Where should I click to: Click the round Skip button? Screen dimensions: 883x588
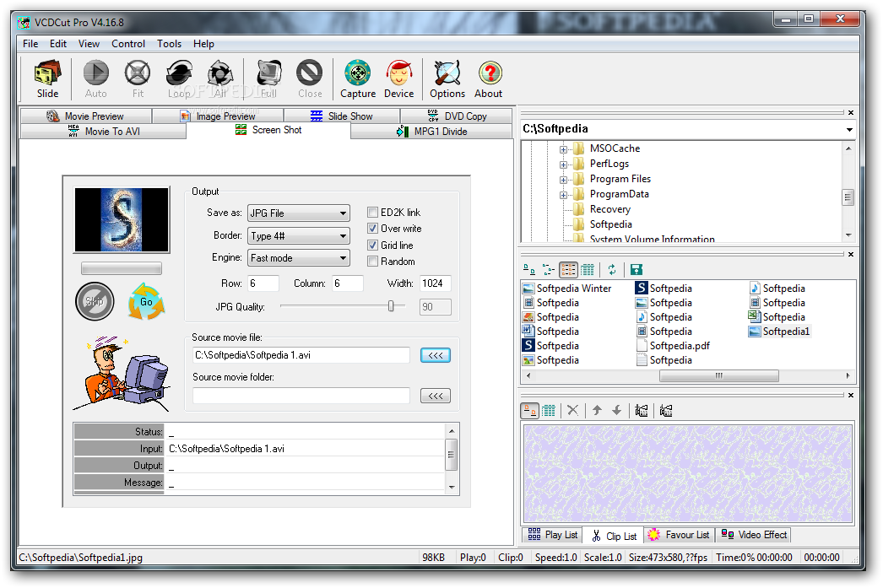(x=95, y=302)
